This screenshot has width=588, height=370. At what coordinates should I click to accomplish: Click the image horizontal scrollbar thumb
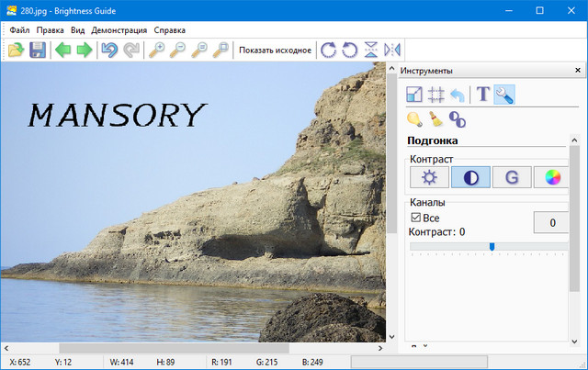pyautogui.click(x=173, y=348)
